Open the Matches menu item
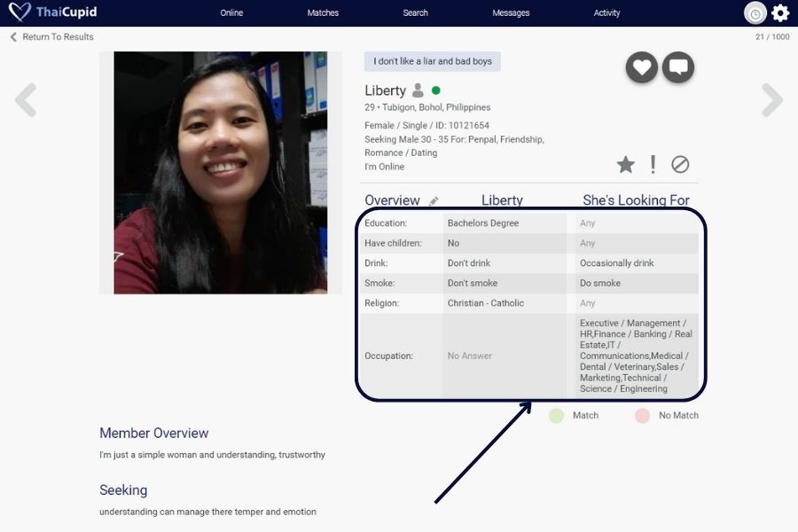 [x=323, y=13]
